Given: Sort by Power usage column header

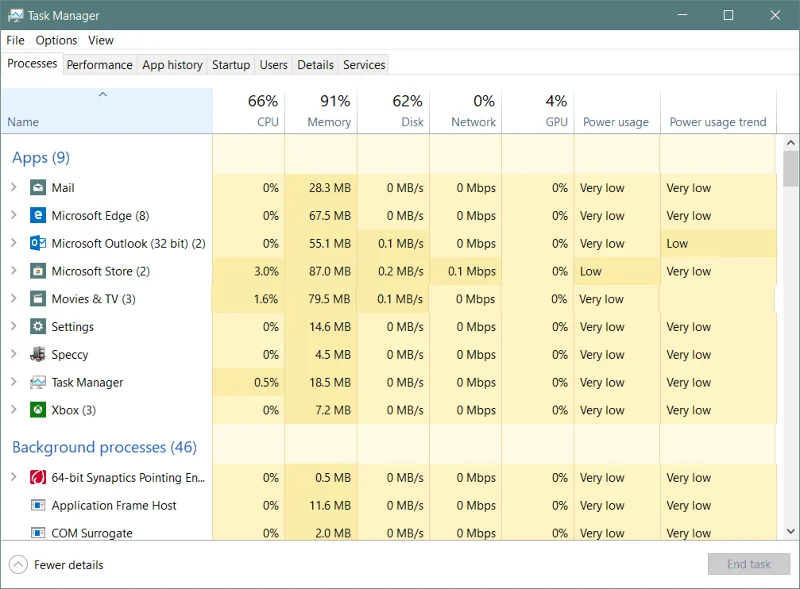Looking at the screenshot, I should [617, 111].
